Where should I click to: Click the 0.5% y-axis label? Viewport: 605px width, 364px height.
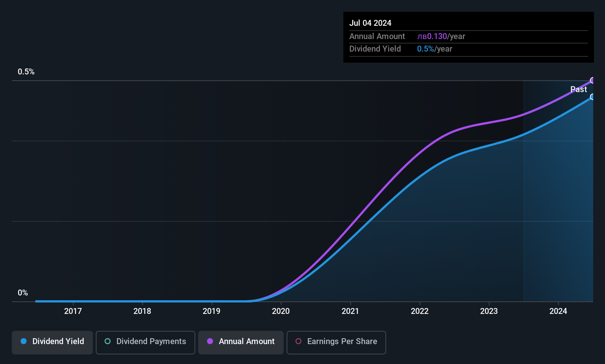pos(26,72)
